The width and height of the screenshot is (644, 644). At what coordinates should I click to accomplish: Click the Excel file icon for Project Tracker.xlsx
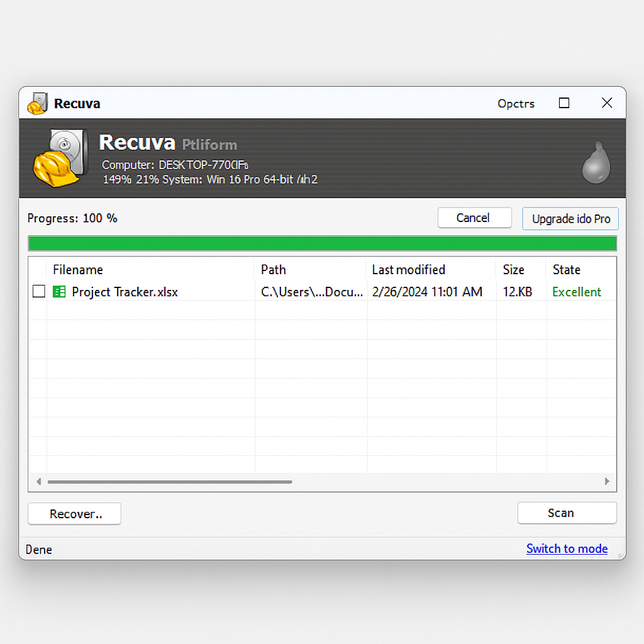point(59,292)
